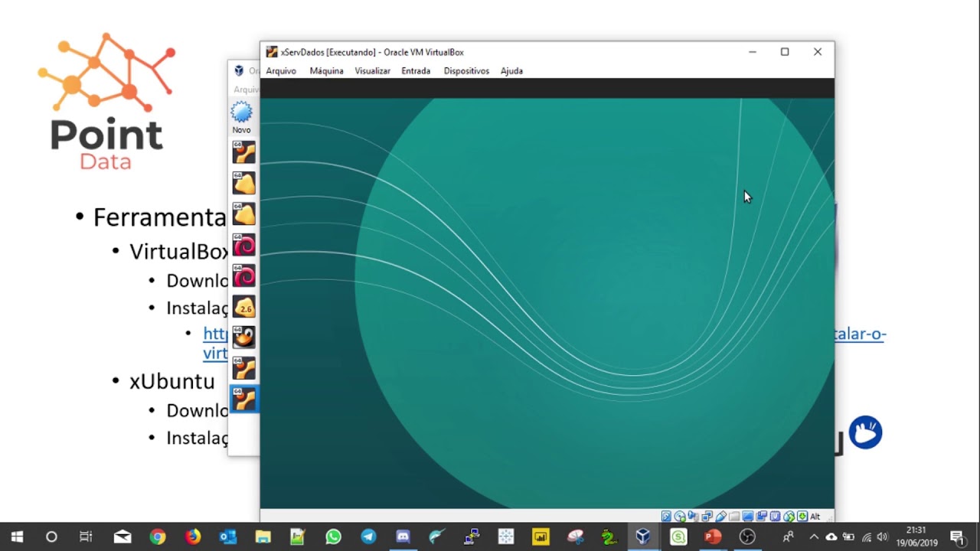
Task: Open the snowflake app on taskbar
Action: click(505, 536)
